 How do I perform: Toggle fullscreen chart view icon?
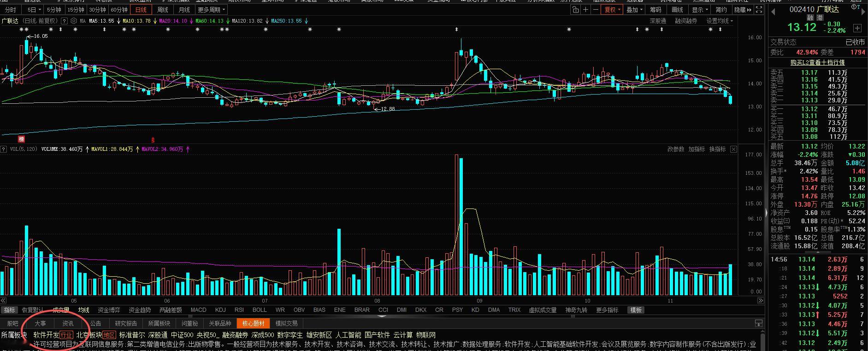759,10
